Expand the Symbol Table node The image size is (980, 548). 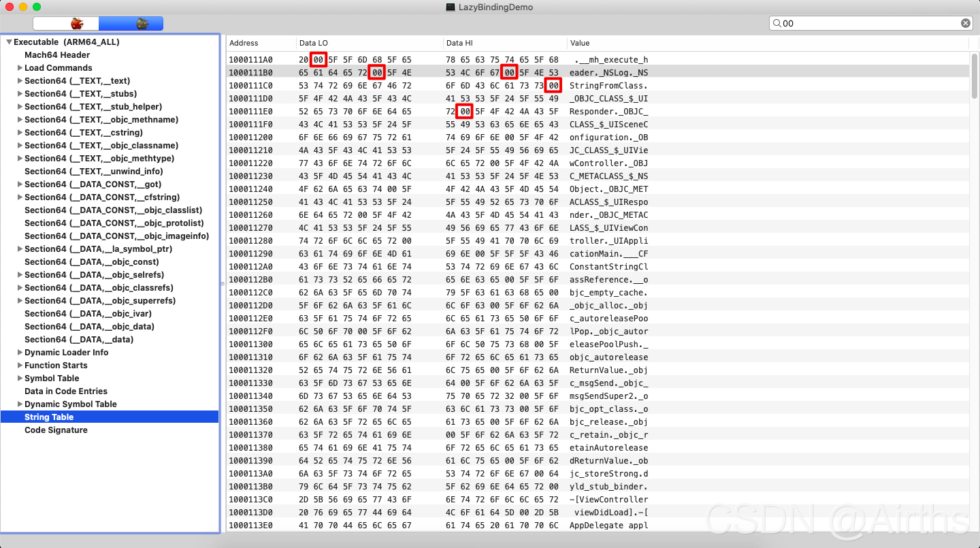click(x=20, y=378)
